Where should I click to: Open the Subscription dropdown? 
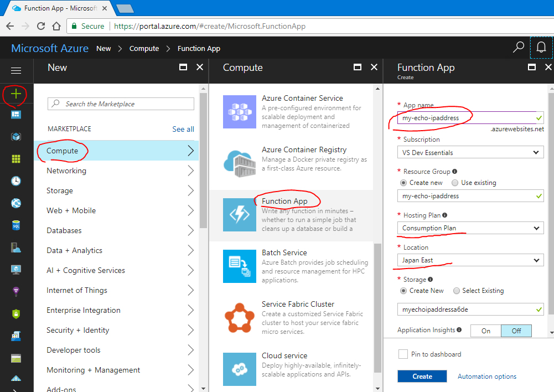pyautogui.click(x=470, y=152)
